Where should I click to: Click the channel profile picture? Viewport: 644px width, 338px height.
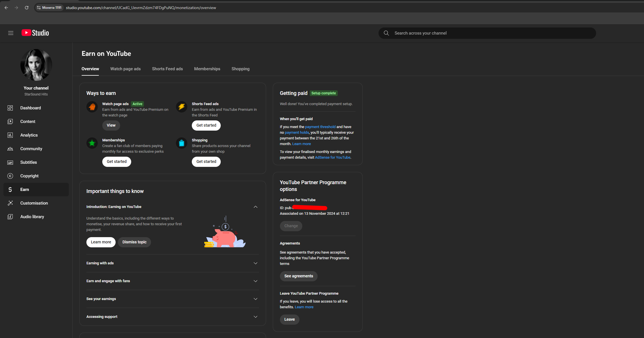pos(36,65)
